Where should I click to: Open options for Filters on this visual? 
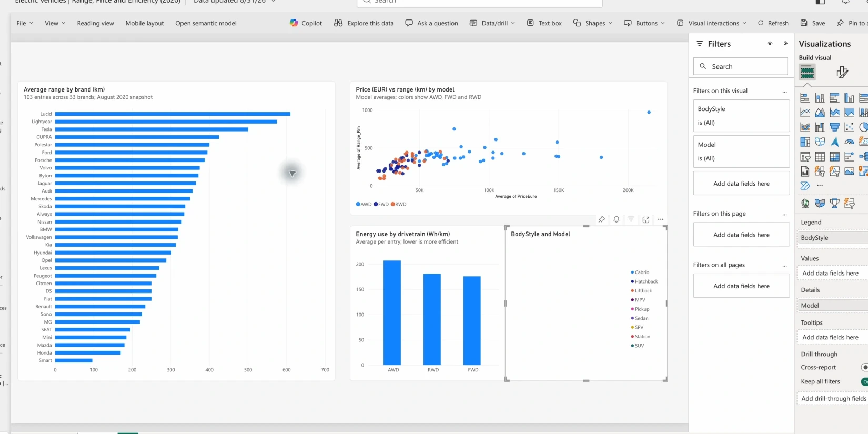(784, 91)
